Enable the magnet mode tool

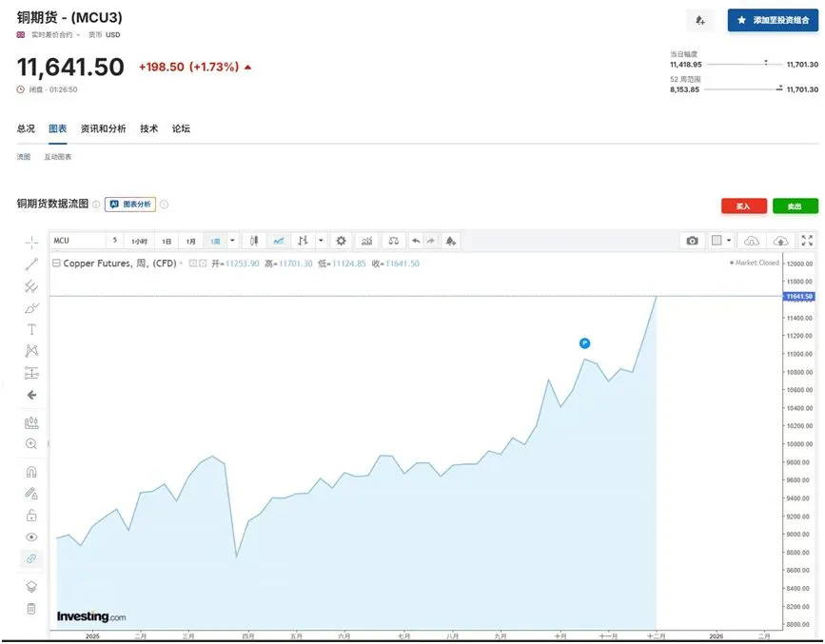(31, 471)
